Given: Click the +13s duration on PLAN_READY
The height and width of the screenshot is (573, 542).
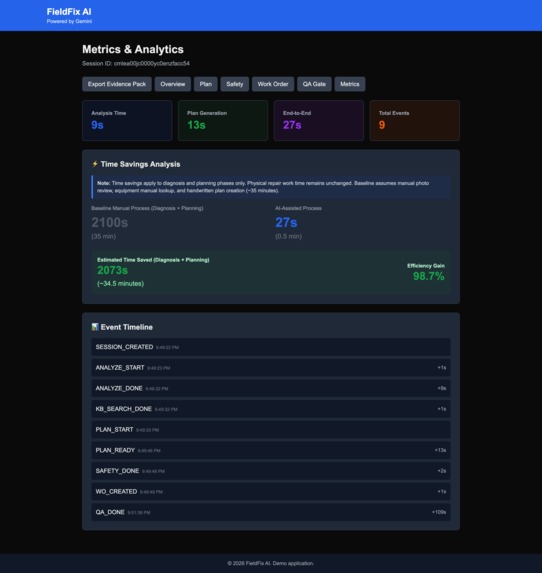Looking at the screenshot, I should 440,450.
